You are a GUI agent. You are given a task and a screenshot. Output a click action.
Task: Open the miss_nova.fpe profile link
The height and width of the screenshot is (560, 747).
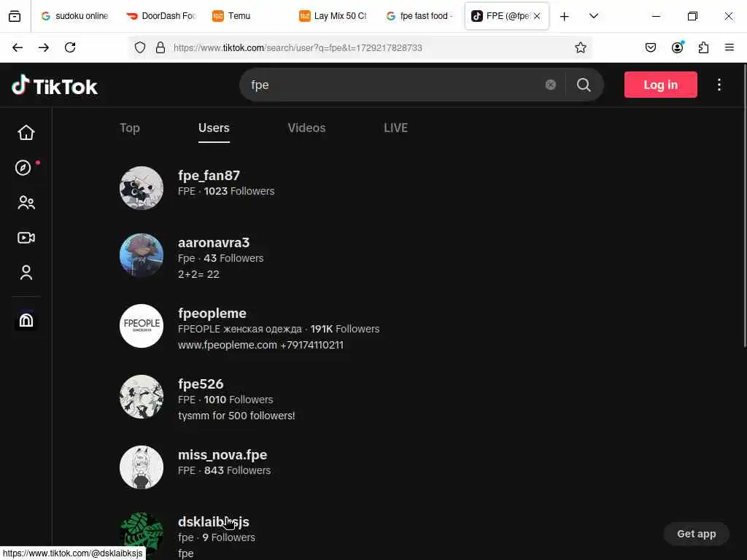(x=222, y=455)
